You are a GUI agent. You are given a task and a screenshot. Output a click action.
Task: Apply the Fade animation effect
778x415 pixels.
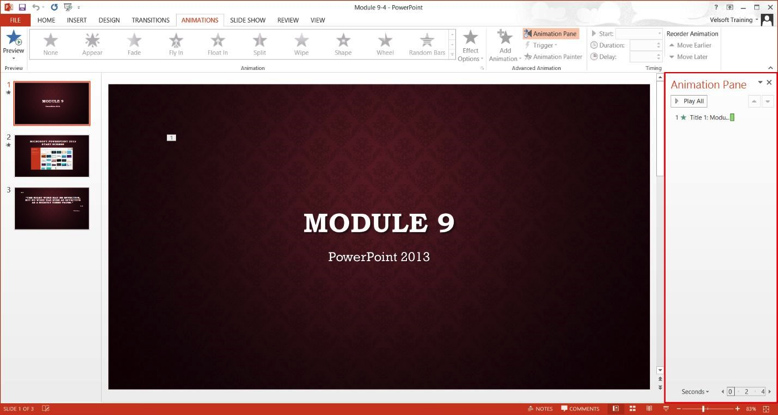coord(134,44)
